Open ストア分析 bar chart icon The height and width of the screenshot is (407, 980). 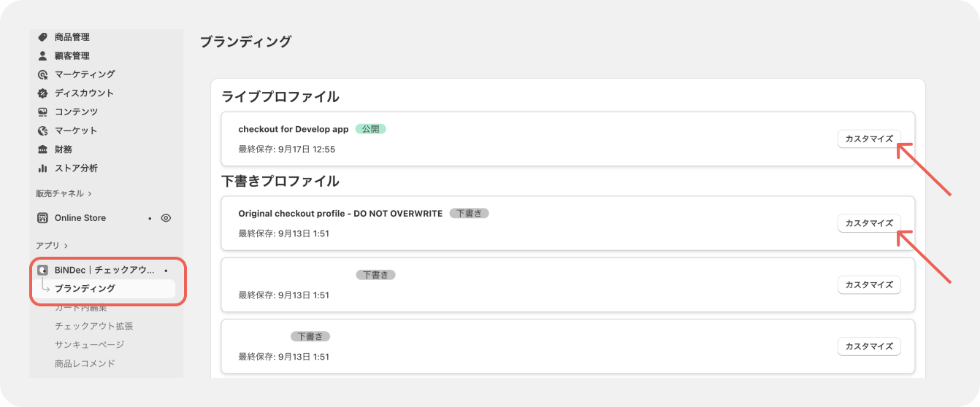click(x=42, y=168)
